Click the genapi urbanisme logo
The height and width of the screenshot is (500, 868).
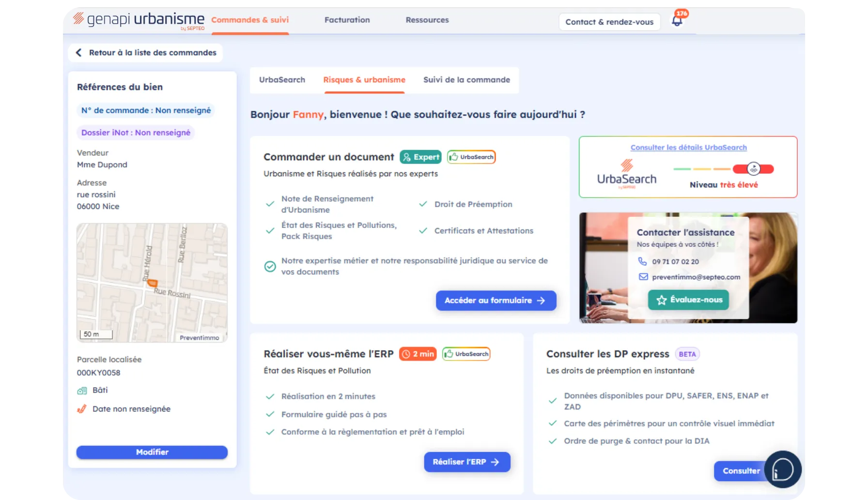139,20
